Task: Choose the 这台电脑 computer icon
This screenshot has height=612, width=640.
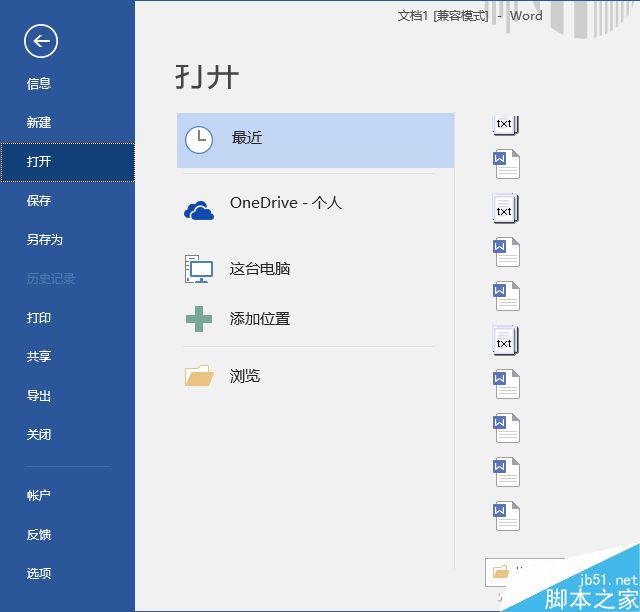Action: pos(199,269)
